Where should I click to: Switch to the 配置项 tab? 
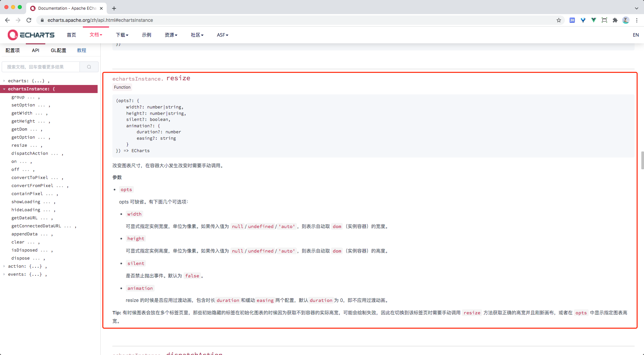point(13,50)
